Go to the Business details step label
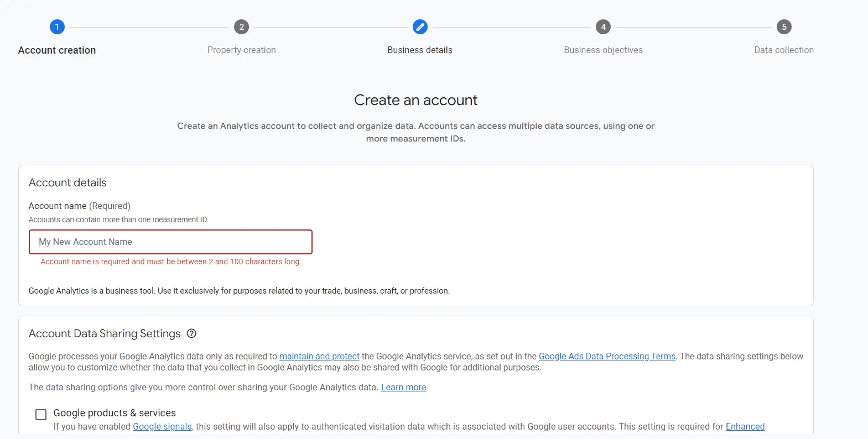Image resolution: width=868 pixels, height=439 pixels. coord(420,50)
